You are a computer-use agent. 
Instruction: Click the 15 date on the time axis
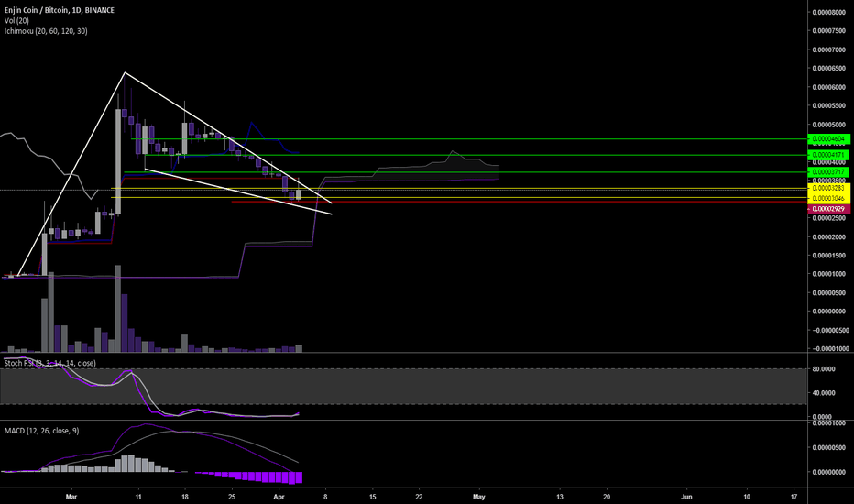pyautogui.click(x=373, y=497)
